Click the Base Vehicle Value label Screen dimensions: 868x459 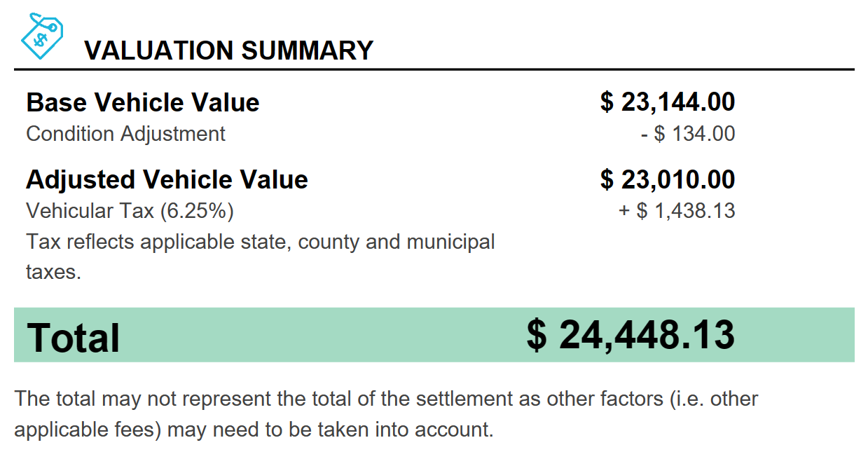[143, 102]
